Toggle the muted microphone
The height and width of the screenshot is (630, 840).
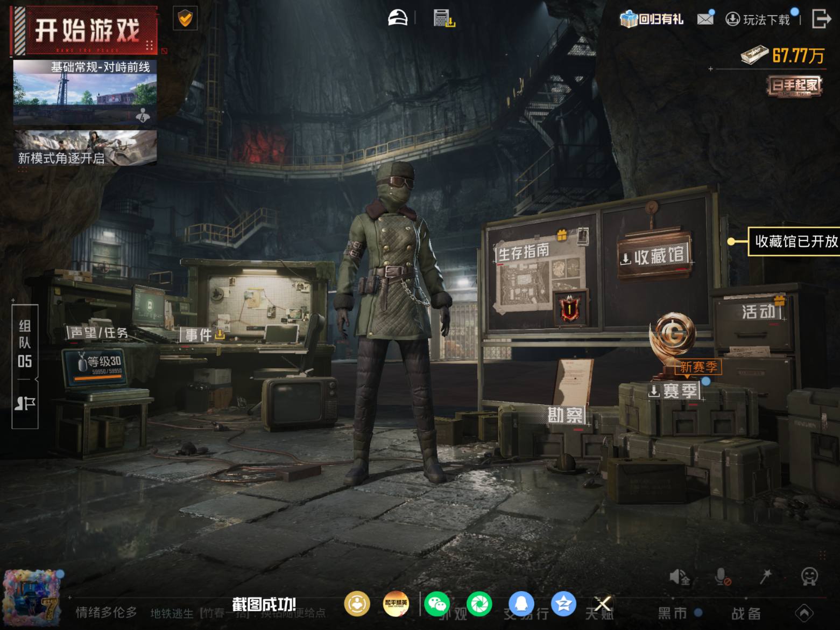722,577
